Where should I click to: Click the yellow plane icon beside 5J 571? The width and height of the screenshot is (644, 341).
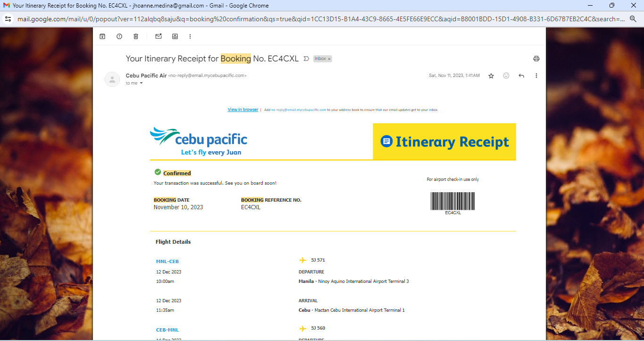coord(303,260)
